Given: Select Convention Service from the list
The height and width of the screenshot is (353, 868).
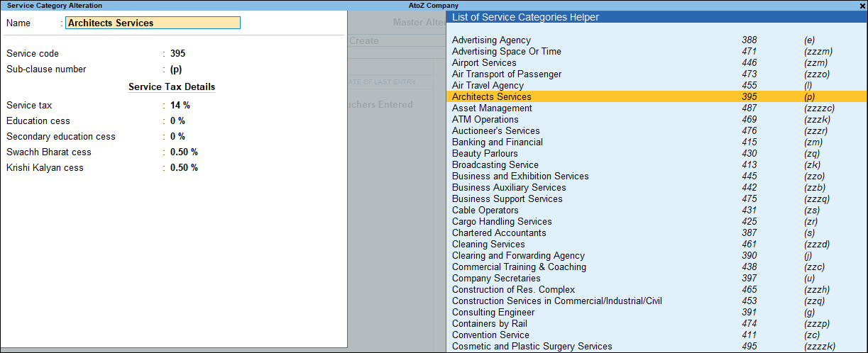Looking at the screenshot, I should point(657,335).
